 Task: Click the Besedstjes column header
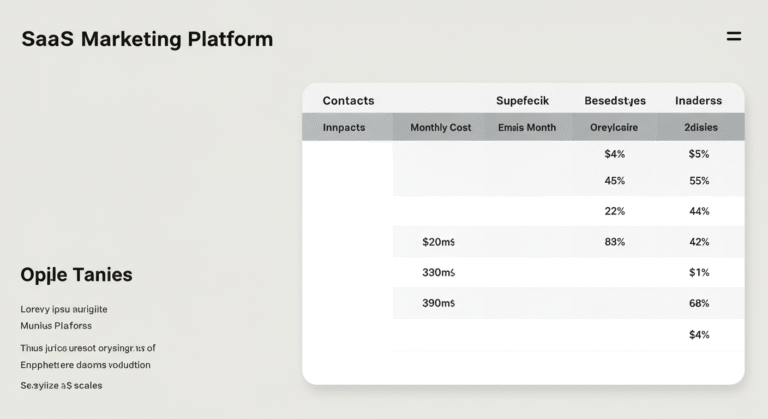[615, 100]
